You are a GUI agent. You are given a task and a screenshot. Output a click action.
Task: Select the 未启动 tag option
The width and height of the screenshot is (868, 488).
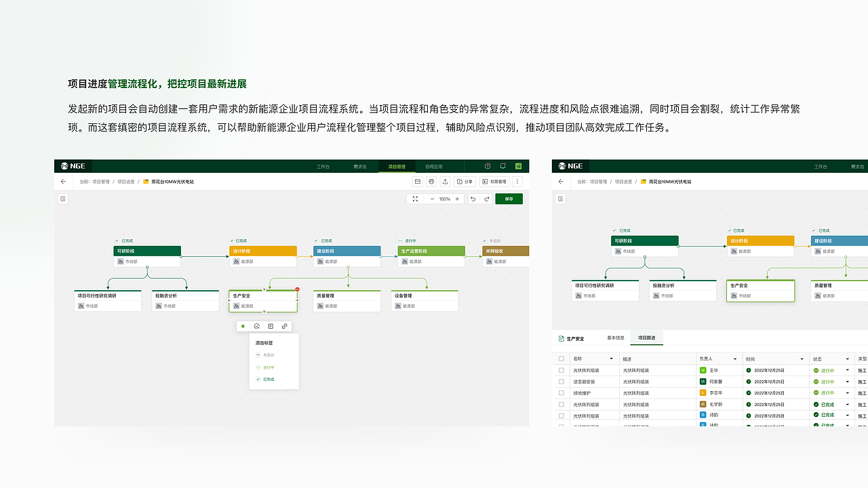[265, 355]
